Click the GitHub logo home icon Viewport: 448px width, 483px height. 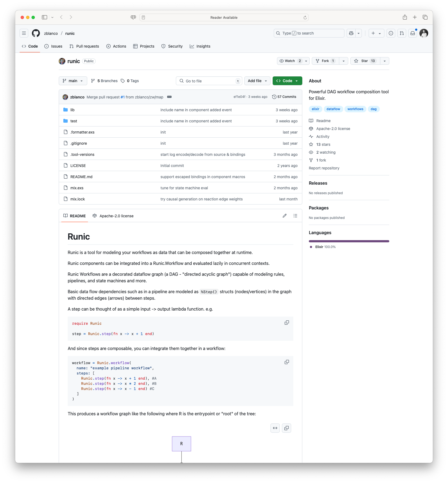[36, 33]
